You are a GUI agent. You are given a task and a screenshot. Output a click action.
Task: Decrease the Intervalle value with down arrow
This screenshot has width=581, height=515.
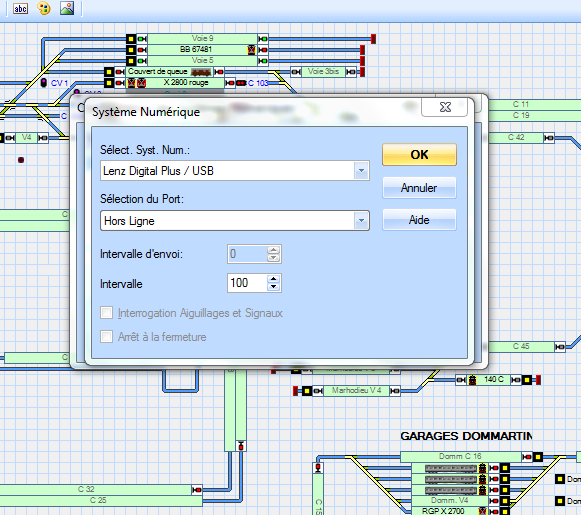click(x=273, y=287)
